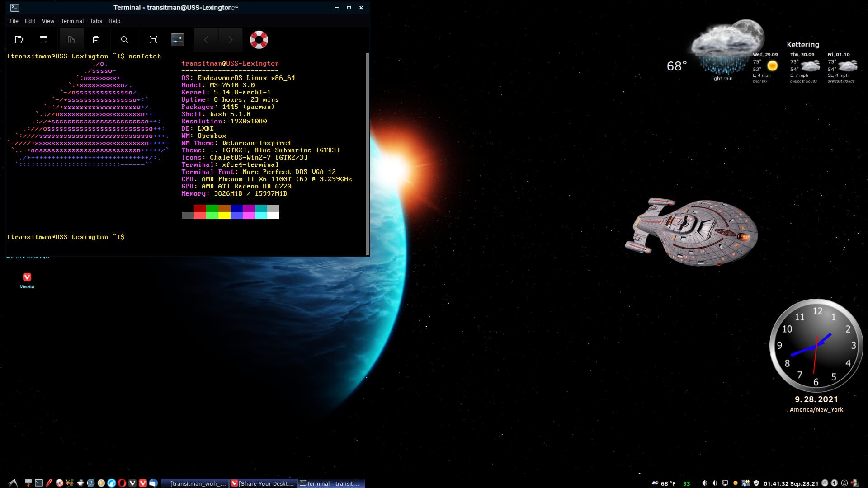
Task: Switch to Share Your Desktop taskbar window
Action: [x=263, y=483]
